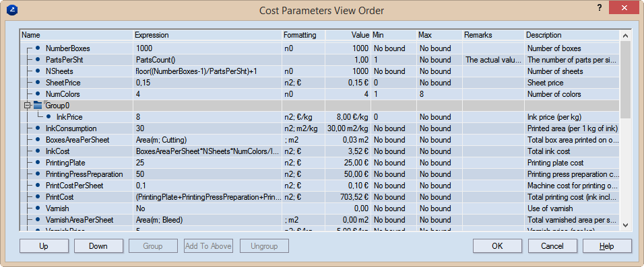
Task: Click the bullet icon beside NumberBoxes
Action: point(38,48)
